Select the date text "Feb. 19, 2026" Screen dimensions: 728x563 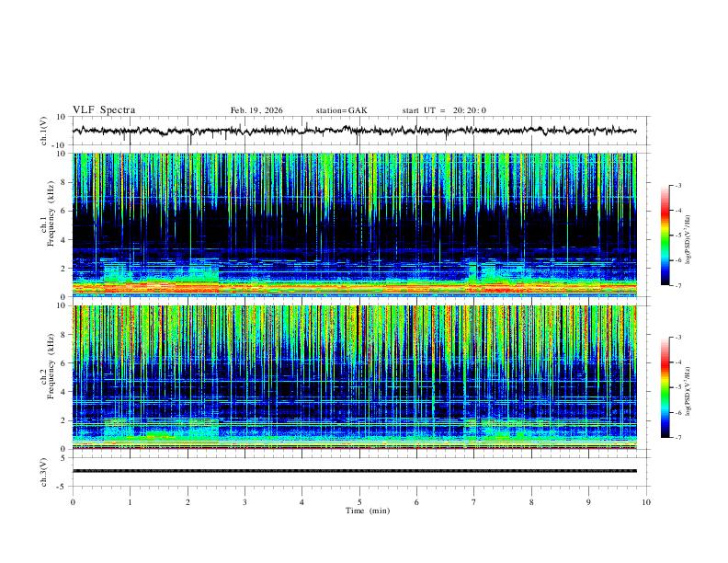256,110
